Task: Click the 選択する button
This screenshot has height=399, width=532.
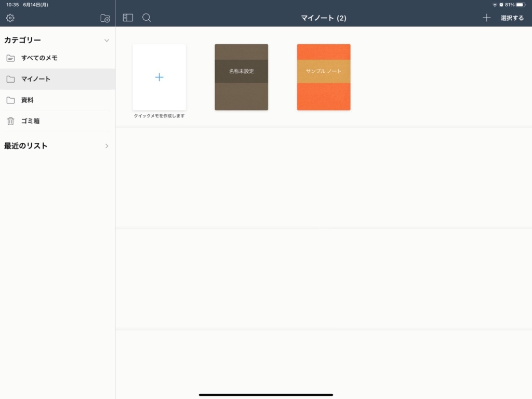Action: click(x=512, y=18)
